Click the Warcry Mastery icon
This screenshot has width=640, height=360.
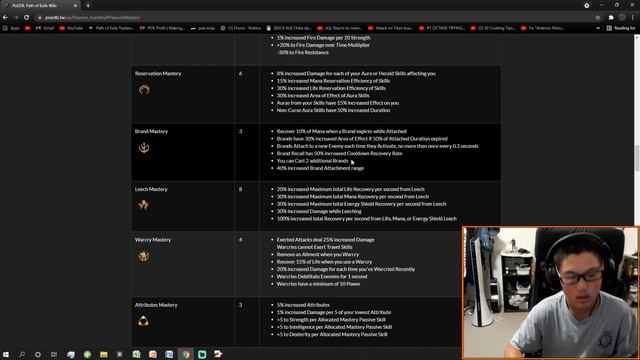[x=144, y=256]
